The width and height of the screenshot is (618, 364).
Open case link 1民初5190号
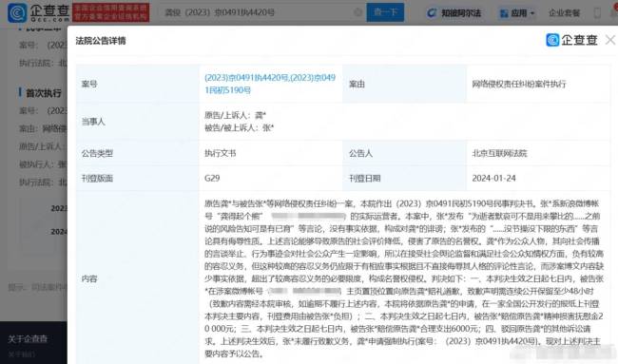(227, 90)
